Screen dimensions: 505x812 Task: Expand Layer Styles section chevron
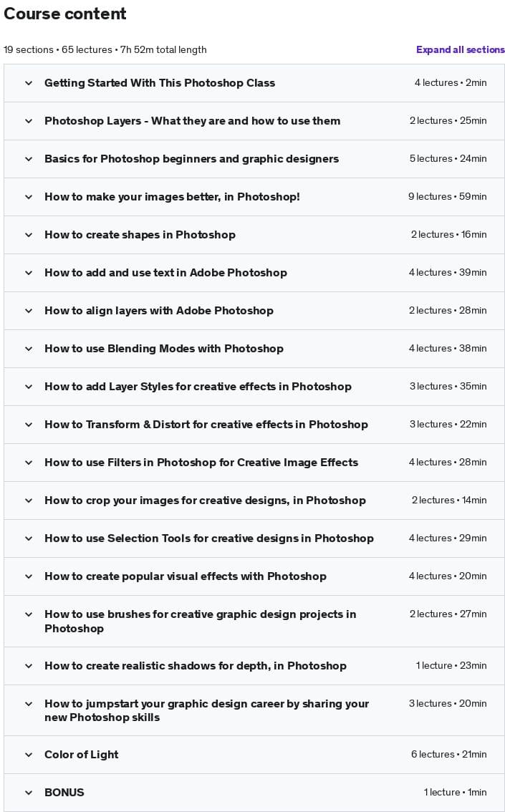(29, 387)
